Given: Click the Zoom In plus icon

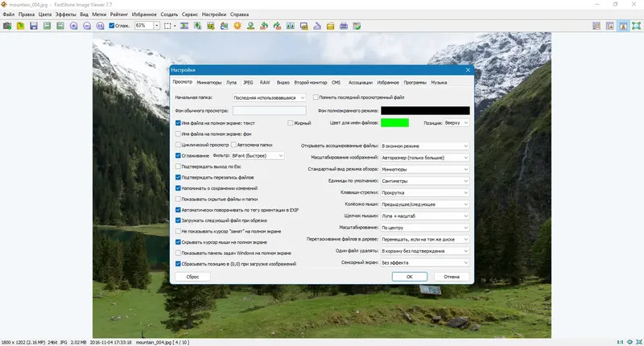Looking at the screenshot, I should point(73,26).
